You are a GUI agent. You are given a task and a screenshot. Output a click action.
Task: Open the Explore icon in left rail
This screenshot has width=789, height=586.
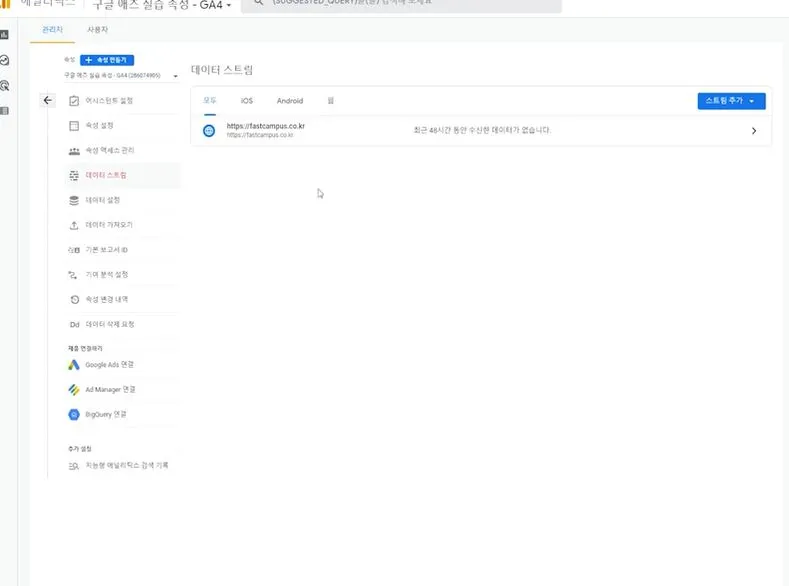point(5,60)
